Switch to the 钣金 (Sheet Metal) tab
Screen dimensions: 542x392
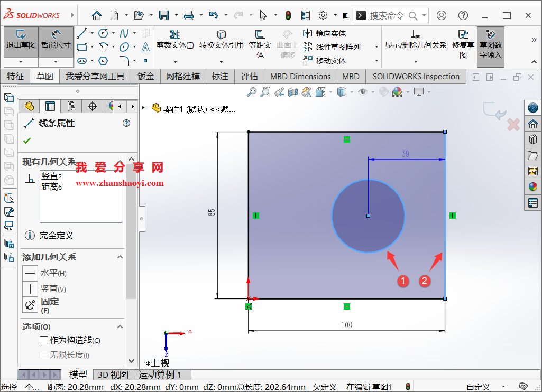[145, 76]
